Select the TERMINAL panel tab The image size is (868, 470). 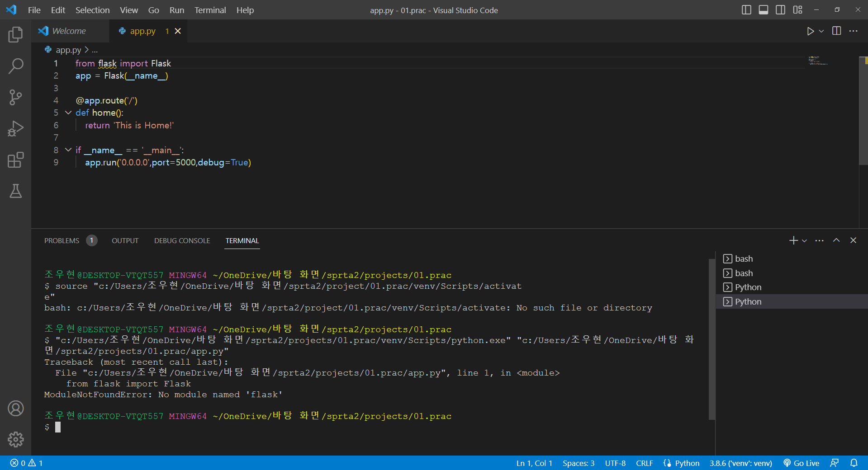[242, 241]
